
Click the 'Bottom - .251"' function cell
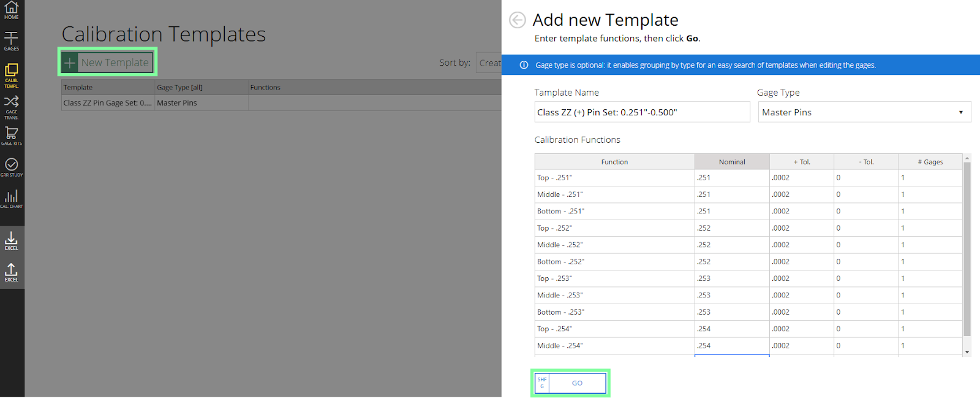(x=614, y=211)
